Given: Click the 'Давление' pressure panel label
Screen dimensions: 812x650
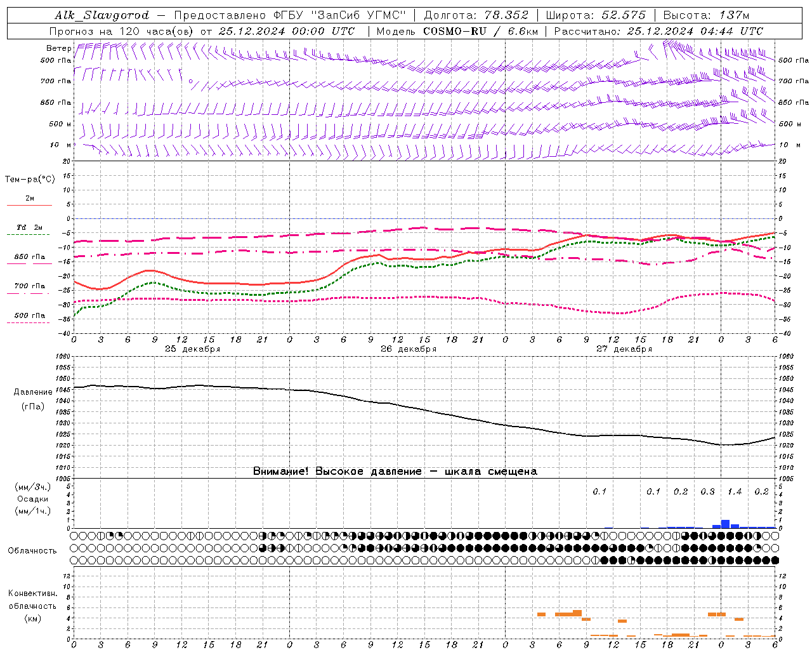Looking at the screenshot, I should click(x=33, y=392).
